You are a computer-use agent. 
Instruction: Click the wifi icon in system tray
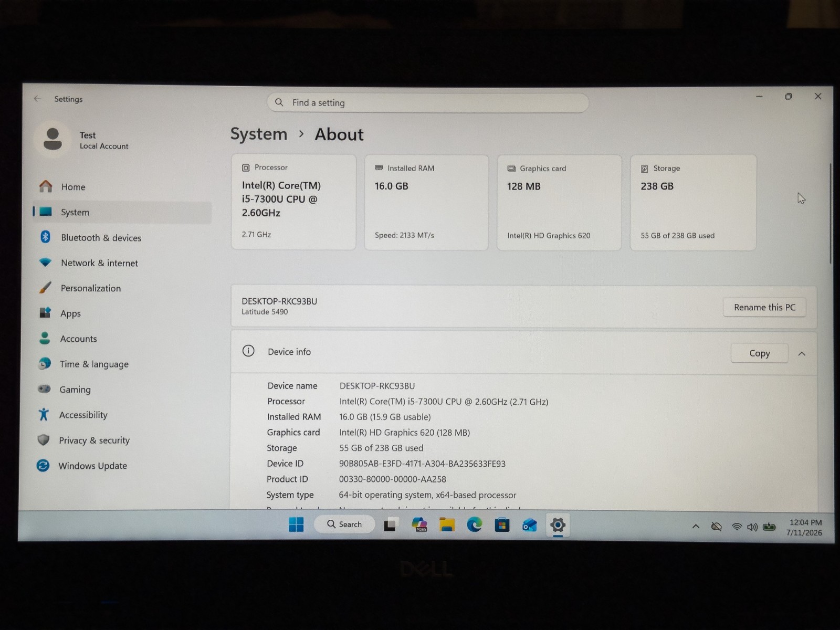pyautogui.click(x=737, y=527)
